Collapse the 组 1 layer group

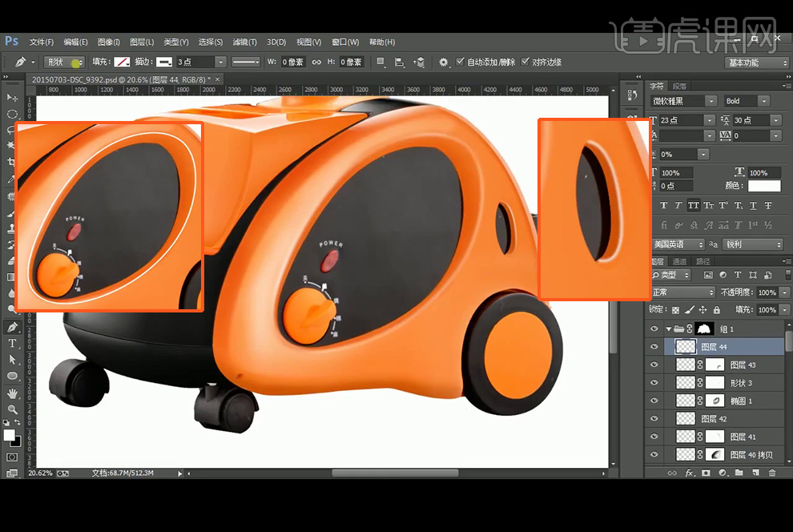click(x=668, y=329)
